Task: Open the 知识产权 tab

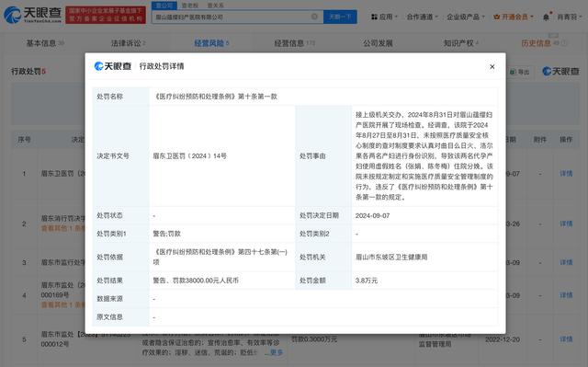Action: point(460,43)
